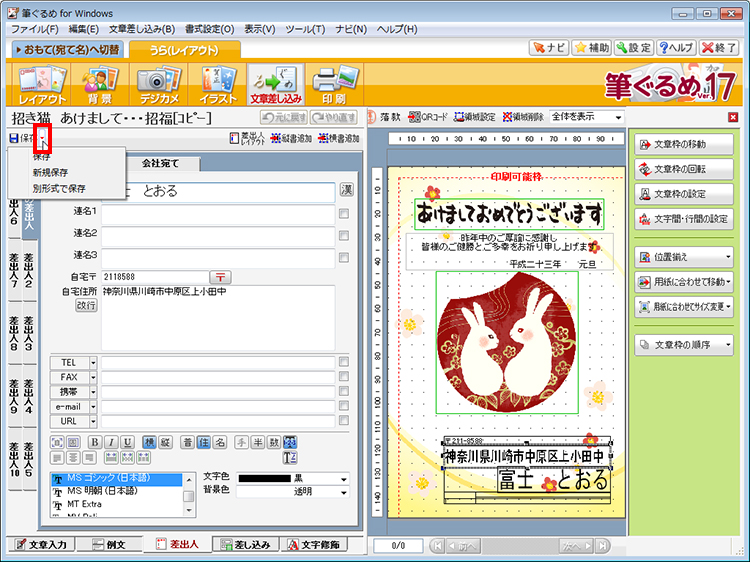This screenshot has width=750, height=562.
Task: Tick the FAX row checkbox
Action: [344, 376]
